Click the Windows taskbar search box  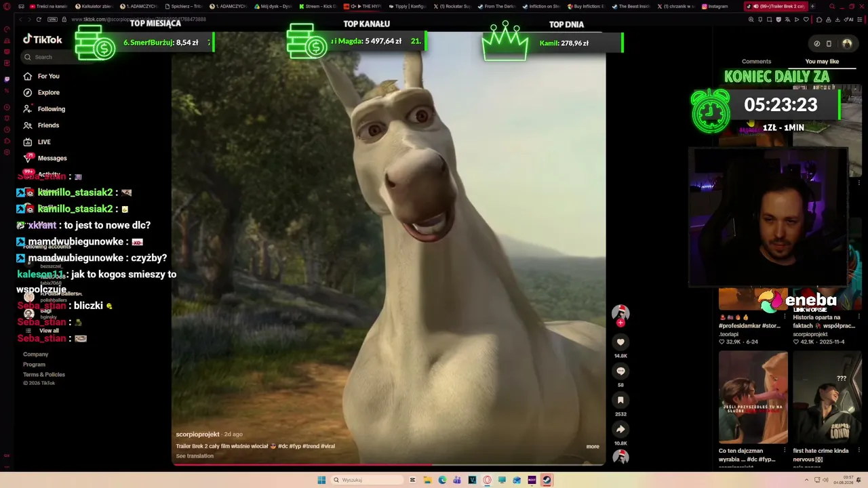[x=366, y=480]
